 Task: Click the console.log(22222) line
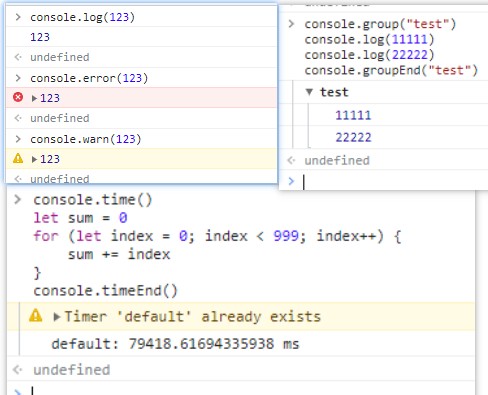(369, 55)
